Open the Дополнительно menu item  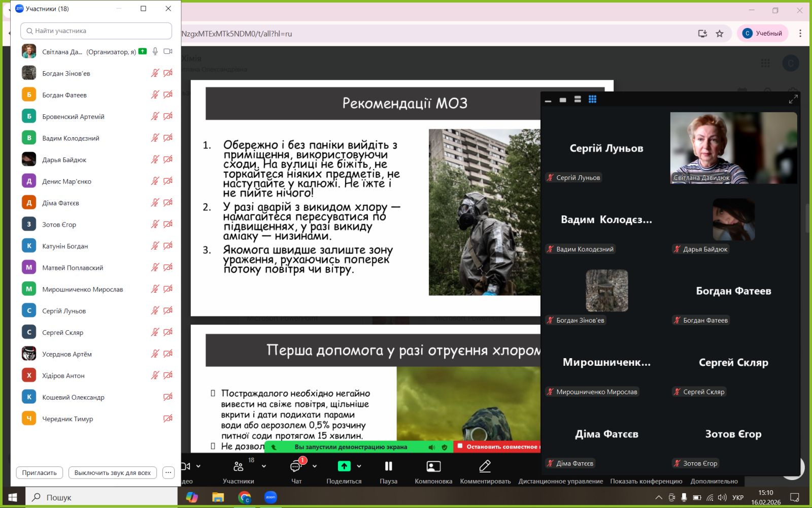coord(714,481)
